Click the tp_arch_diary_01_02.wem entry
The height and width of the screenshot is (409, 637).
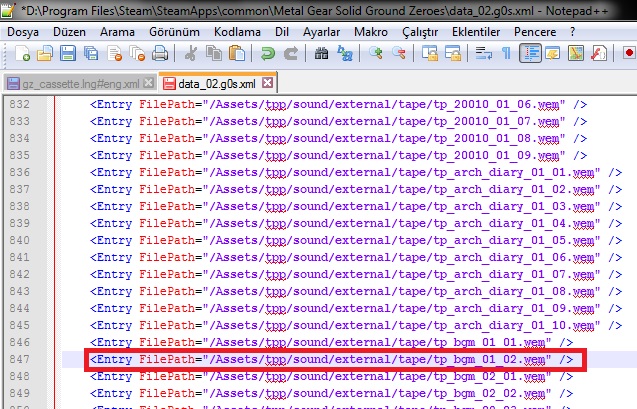click(356, 190)
